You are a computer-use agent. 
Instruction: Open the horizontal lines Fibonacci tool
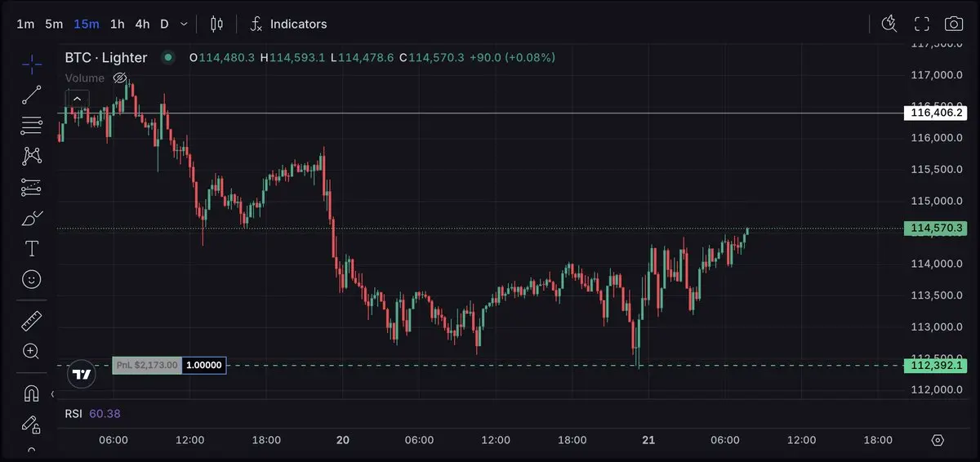pyautogui.click(x=32, y=126)
